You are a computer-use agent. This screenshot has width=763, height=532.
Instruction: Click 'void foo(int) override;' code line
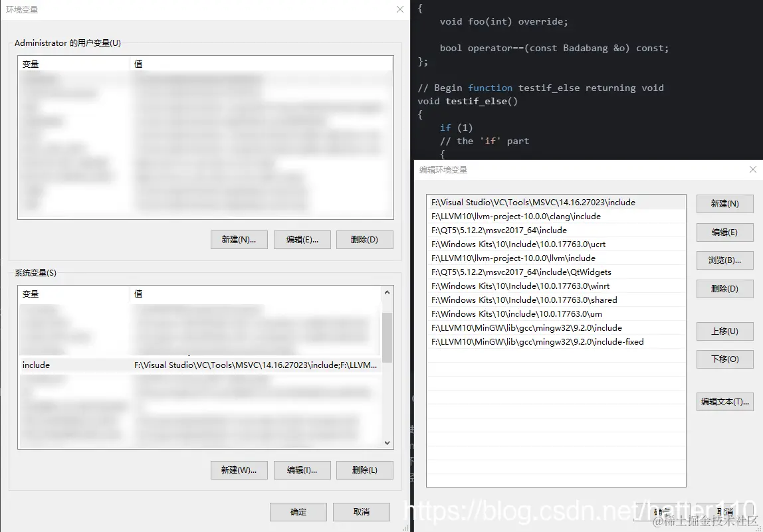pos(504,21)
